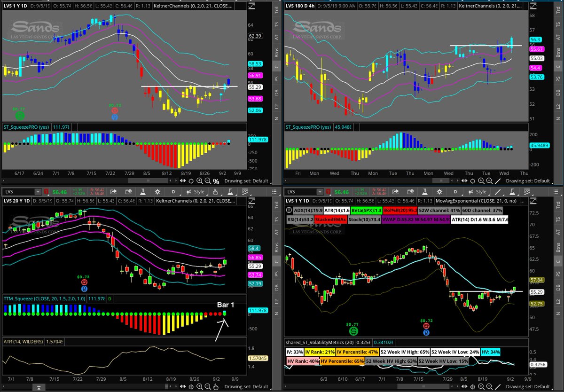Zoom in on bottom-right chart

click(x=481, y=387)
